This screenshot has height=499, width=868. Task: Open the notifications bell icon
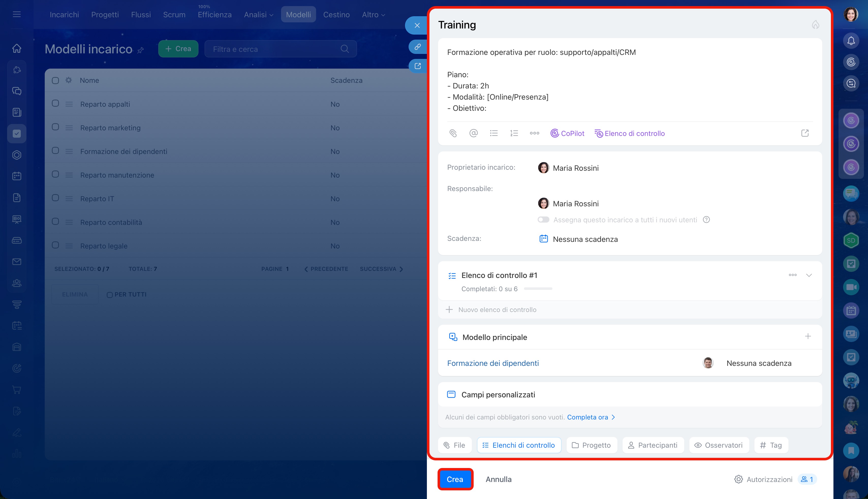point(851,41)
